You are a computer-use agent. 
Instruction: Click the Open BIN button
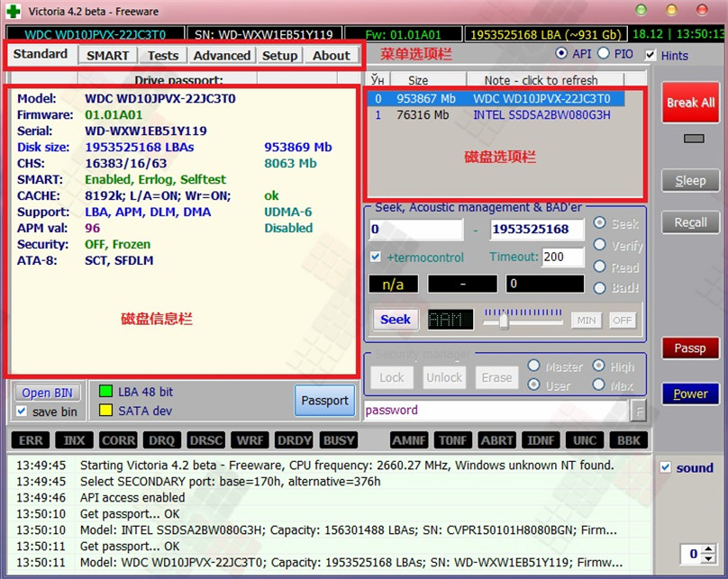(48, 393)
